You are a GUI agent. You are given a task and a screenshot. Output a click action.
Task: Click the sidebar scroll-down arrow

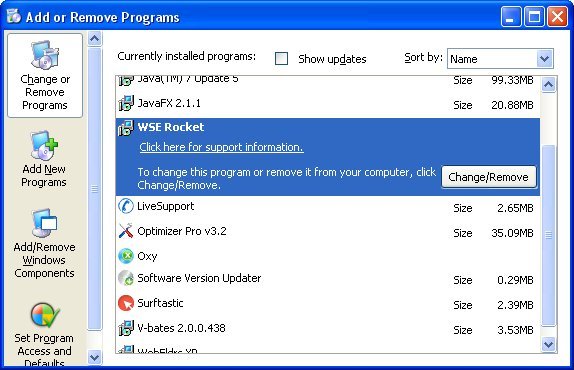click(94, 357)
